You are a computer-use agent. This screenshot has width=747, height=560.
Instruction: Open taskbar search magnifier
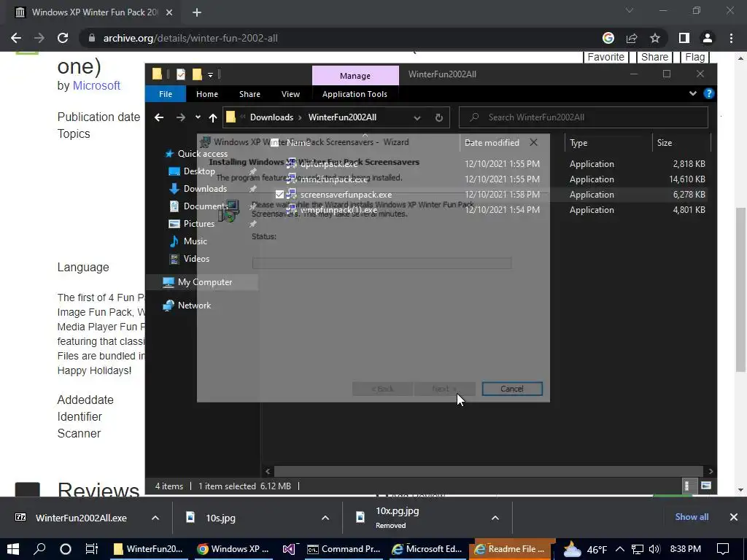(39, 549)
